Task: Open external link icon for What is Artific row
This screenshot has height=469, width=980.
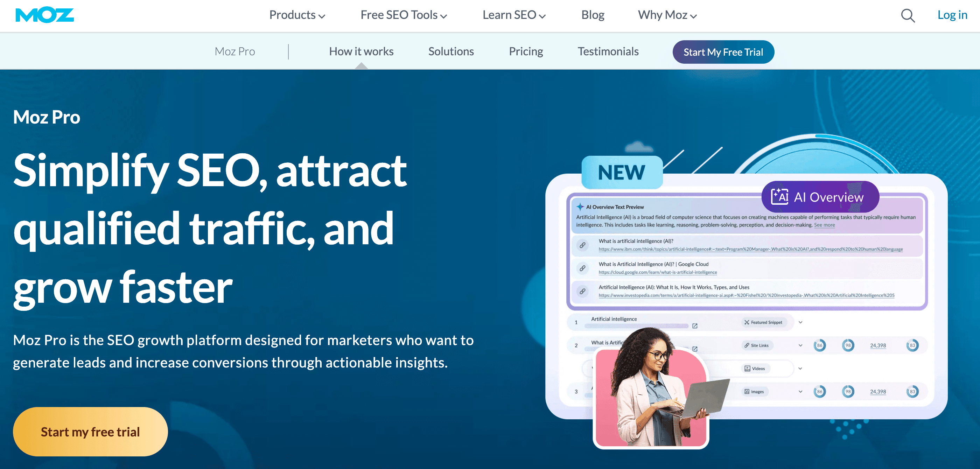Action: [695, 349]
